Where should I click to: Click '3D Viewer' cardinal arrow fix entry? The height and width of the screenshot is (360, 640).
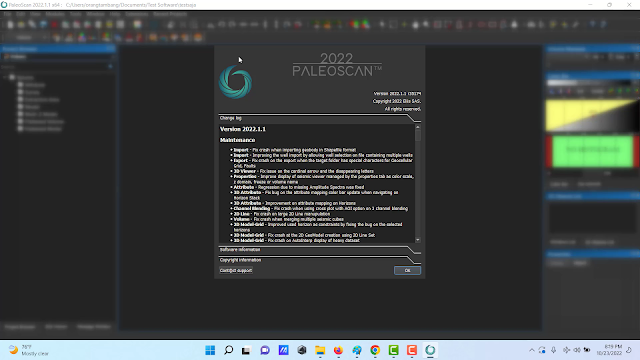304,171
